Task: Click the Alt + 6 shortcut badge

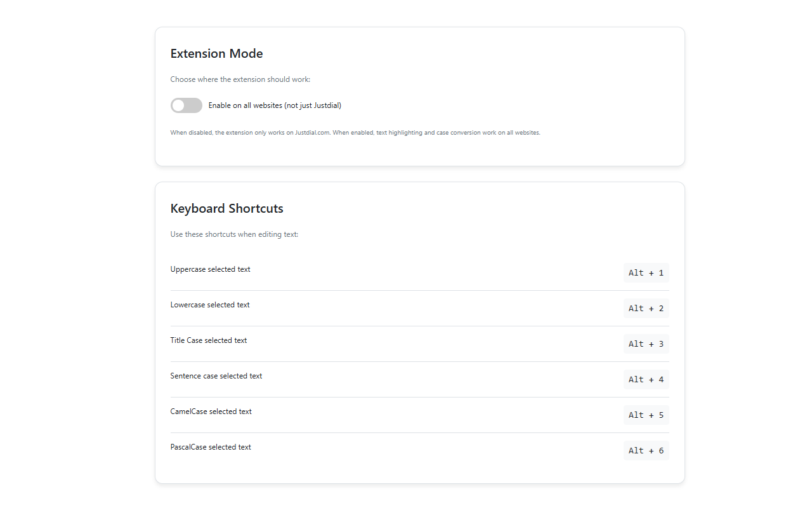Action: [x=646, y=451]
